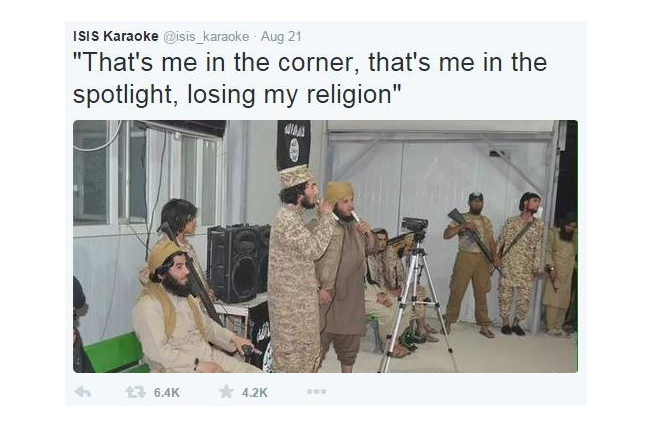This screenshot has height=430, width=655.
Task: Open the more options ellipsis icon
Action: [316, 392]
